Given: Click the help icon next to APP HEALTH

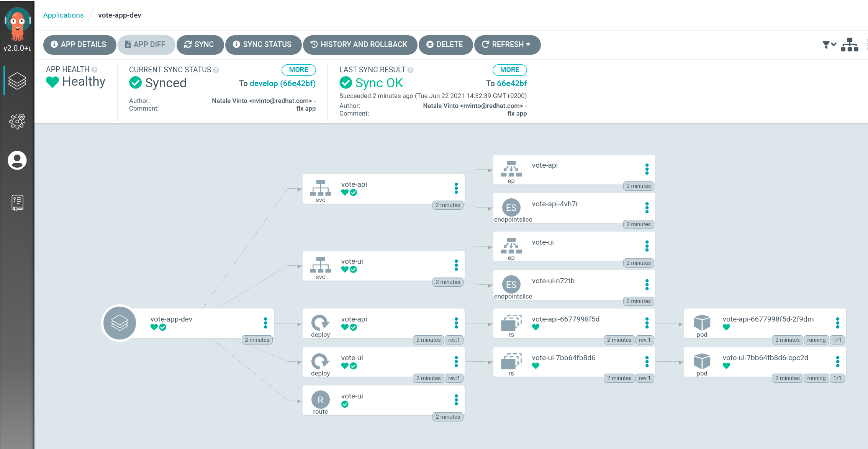Looking at the screenshot, I should click(x=94, y=70).
